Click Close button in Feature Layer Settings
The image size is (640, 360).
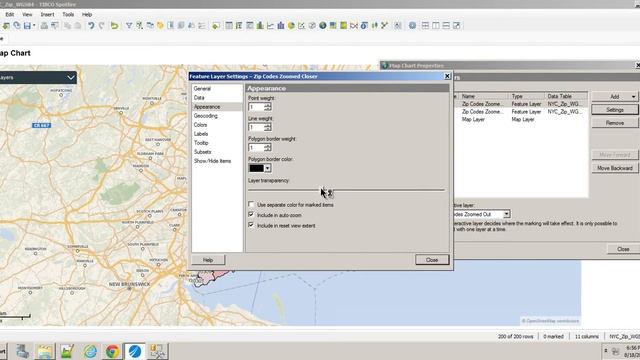432,260
